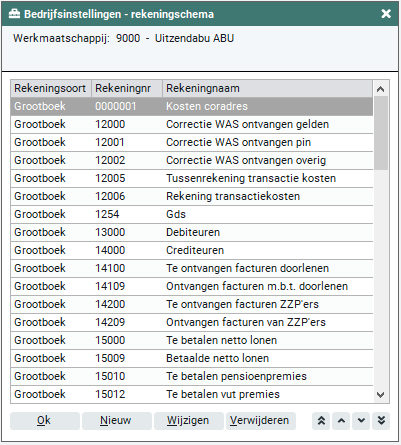Click the scrollbar down arrow

pyautogui.click(x=381, y=395)
